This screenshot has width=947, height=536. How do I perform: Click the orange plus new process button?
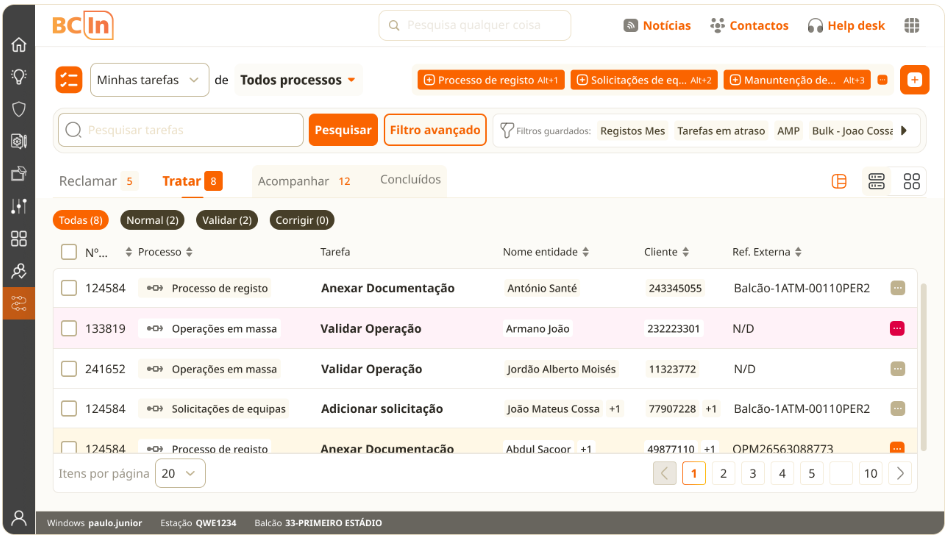coord(914,80)
